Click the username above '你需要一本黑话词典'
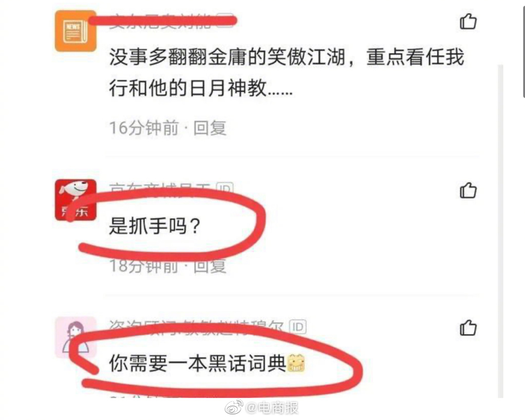 point(196,326)
